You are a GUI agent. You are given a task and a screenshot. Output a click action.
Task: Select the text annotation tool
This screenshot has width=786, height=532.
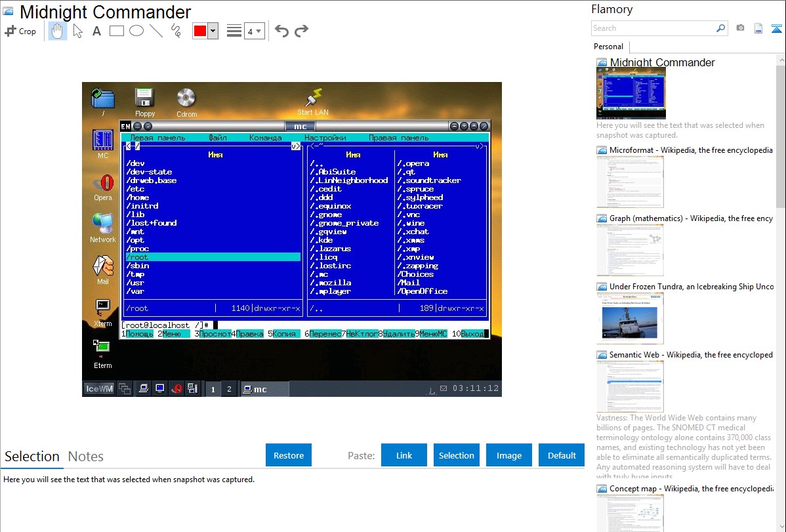pyautogui.click(x=96, y=31)
